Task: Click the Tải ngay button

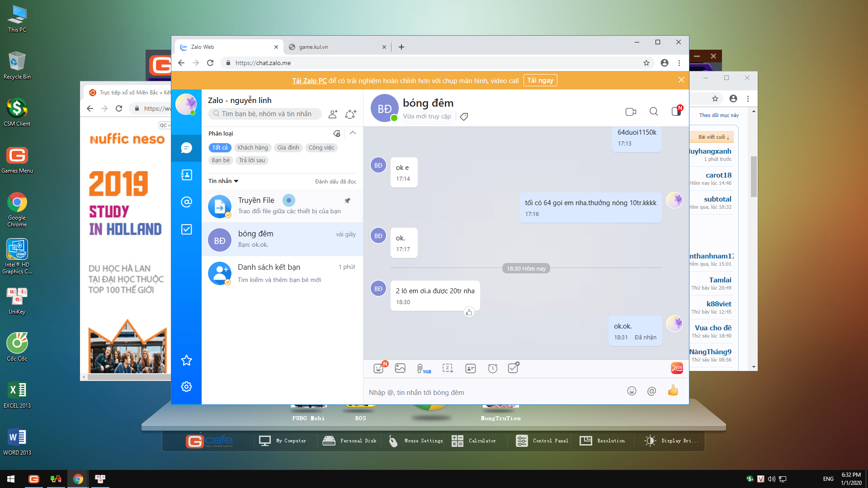Action: [540, 80]
